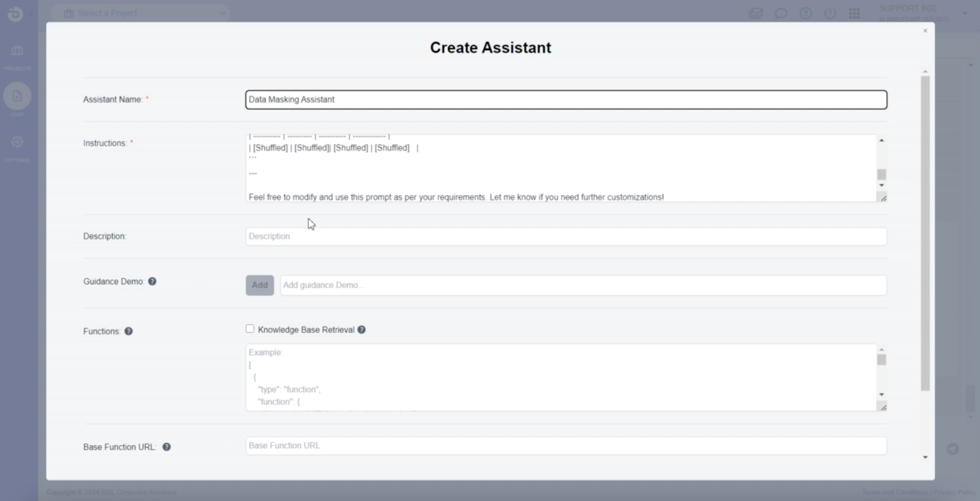Open help for Guidance Demo
The width and height of the screenshot is (980, 501).
(x=152, y=281)
